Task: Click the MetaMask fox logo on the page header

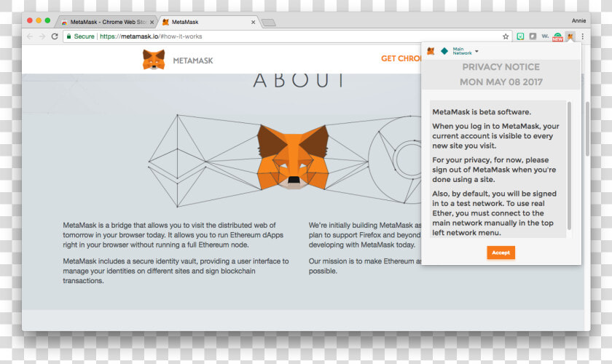Action: 154,60
